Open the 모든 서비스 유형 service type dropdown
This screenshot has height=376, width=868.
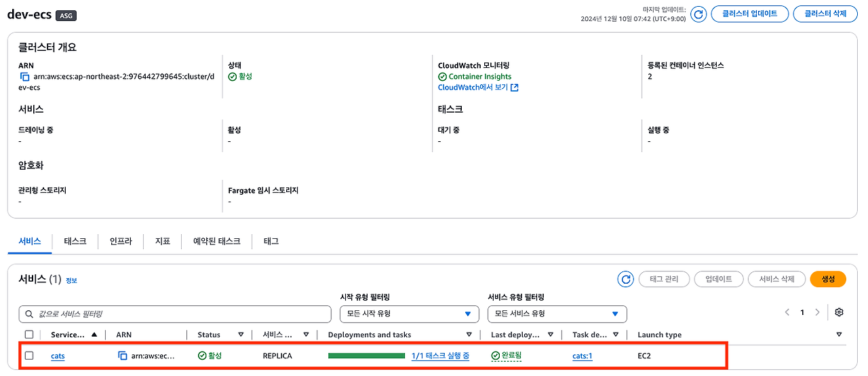click(557, 314)
